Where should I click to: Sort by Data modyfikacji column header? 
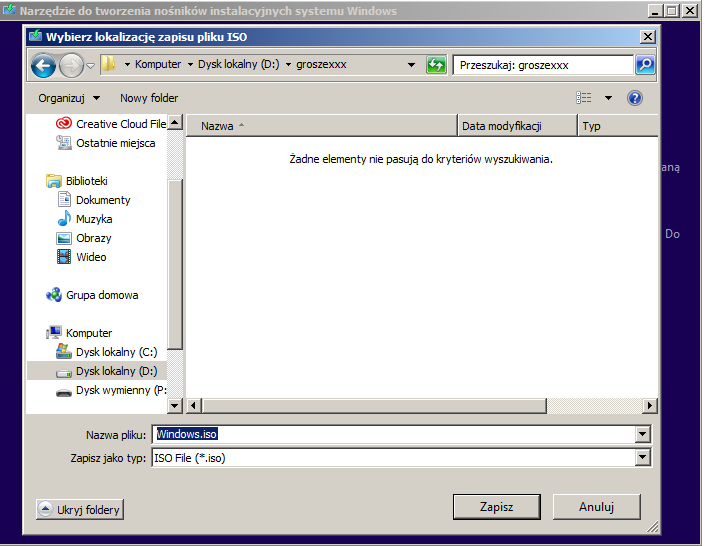click(x=517, y=125)
